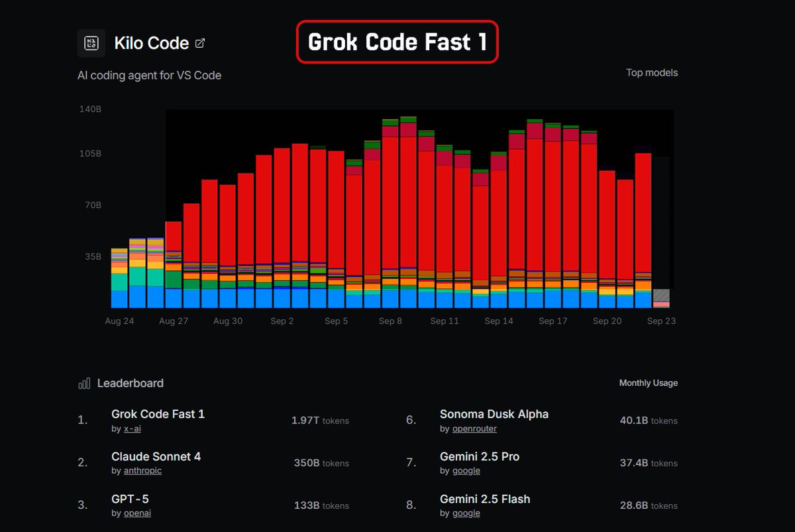The height and width of the screenshot is (532, 795).
Task: Open the Grok Code Fast 1 leaderboard entry
Action: (158, 414)
